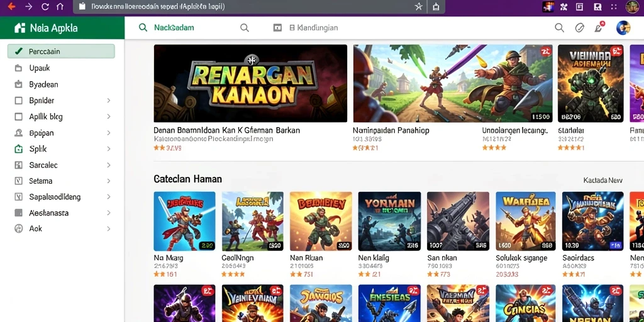Open the Nackcadam tab
Screen dimensions: 644x322
point(174,28)
